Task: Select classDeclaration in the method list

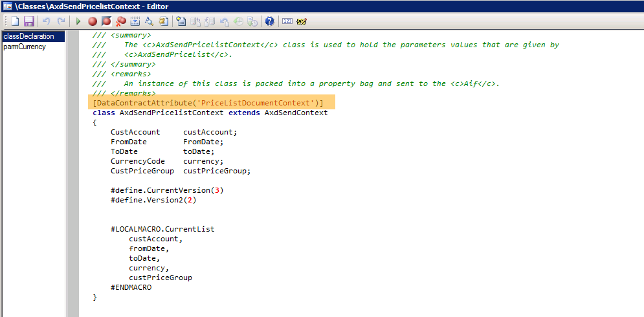Action: pyautogui.click(x=28, y=36)
